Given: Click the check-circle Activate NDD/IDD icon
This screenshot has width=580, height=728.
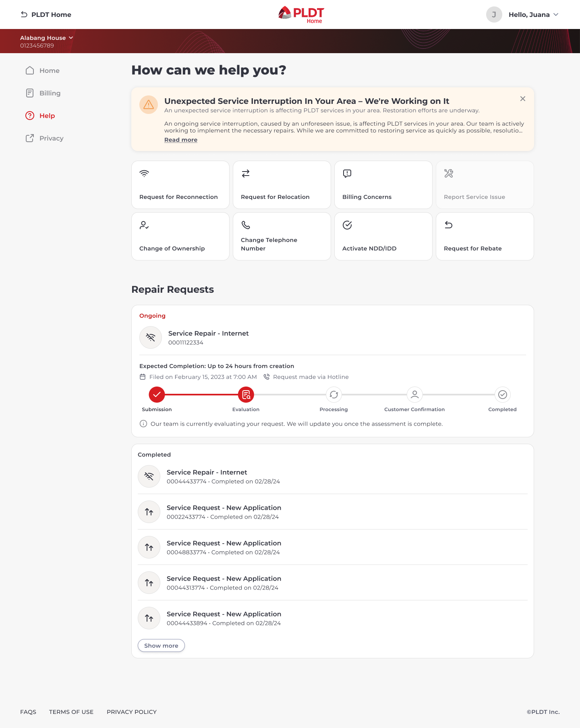Looking at the screenshot, I should (x=347, y=225).
